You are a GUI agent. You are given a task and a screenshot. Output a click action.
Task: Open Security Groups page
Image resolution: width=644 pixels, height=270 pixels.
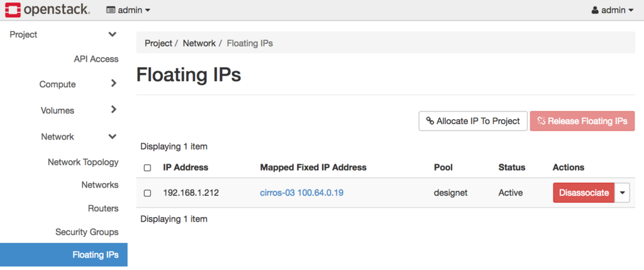[x=87, y=232]
